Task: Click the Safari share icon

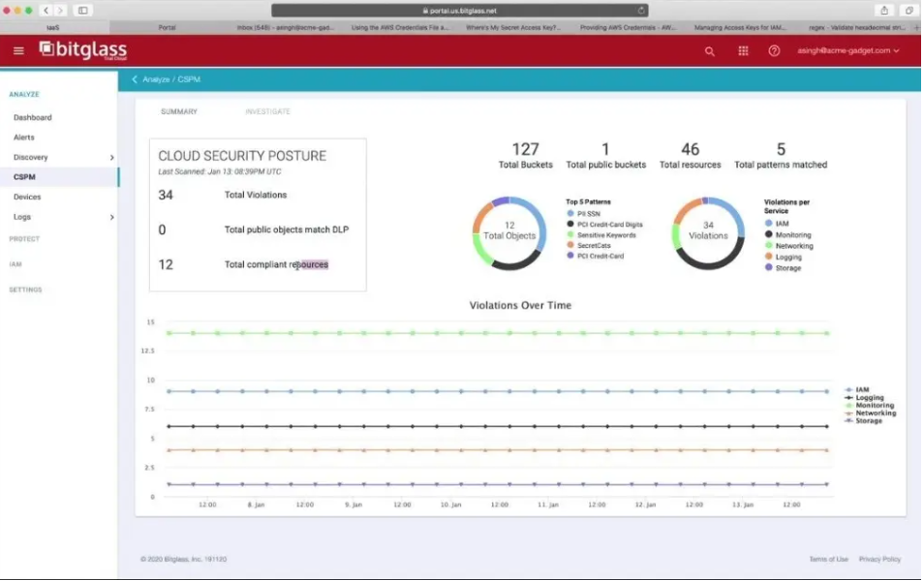Action: [x=884, y=10]
